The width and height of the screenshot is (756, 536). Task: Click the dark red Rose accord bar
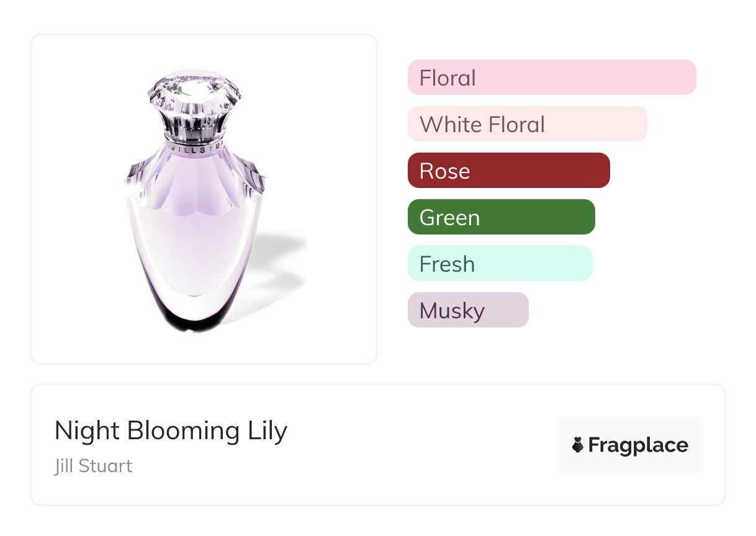[508, 171]
